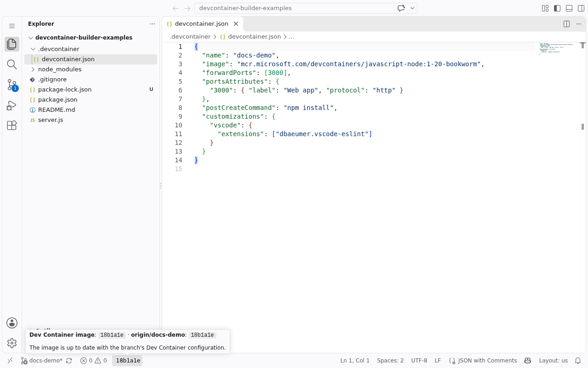Image resolution: width=588 pixels, height=368 pixels.
Task: Click the Customize Layout icon
Action: [x=545, y=8]
